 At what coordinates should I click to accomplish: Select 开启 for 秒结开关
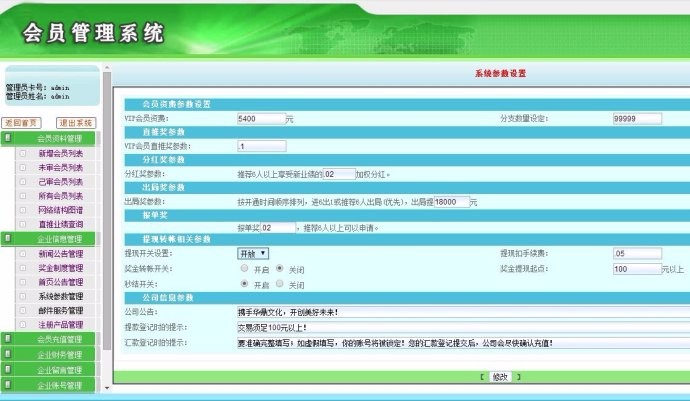(244, 283)
